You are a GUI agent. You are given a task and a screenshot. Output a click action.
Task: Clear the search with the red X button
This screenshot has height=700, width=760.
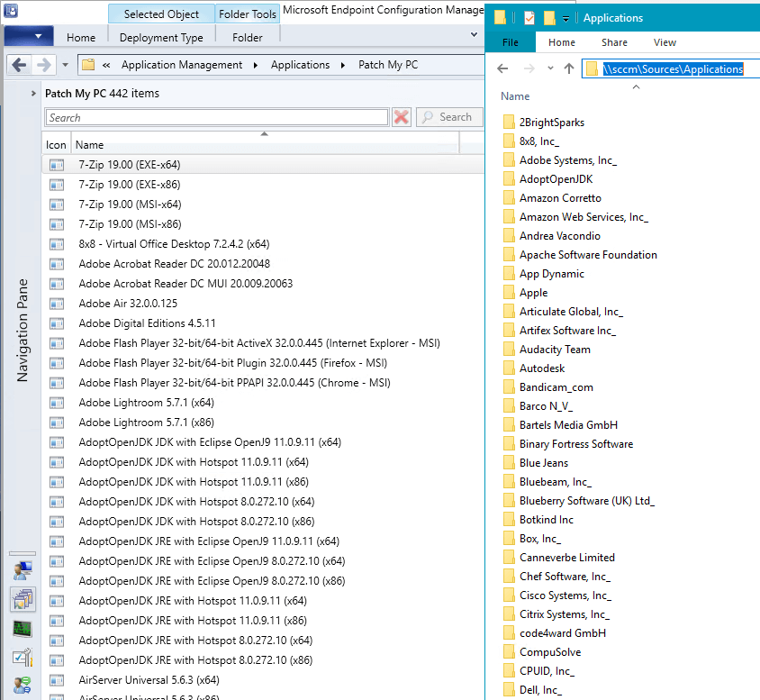tap(402, 117)
